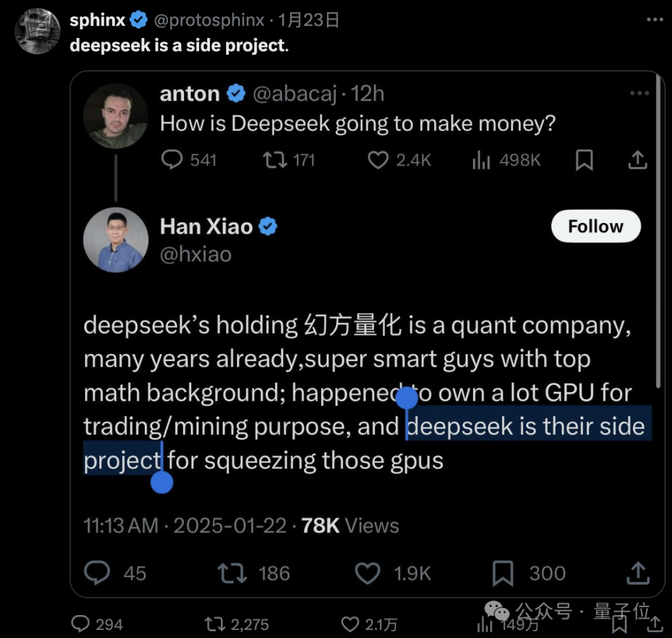Like Han Xiao's reply

(368, 573)
